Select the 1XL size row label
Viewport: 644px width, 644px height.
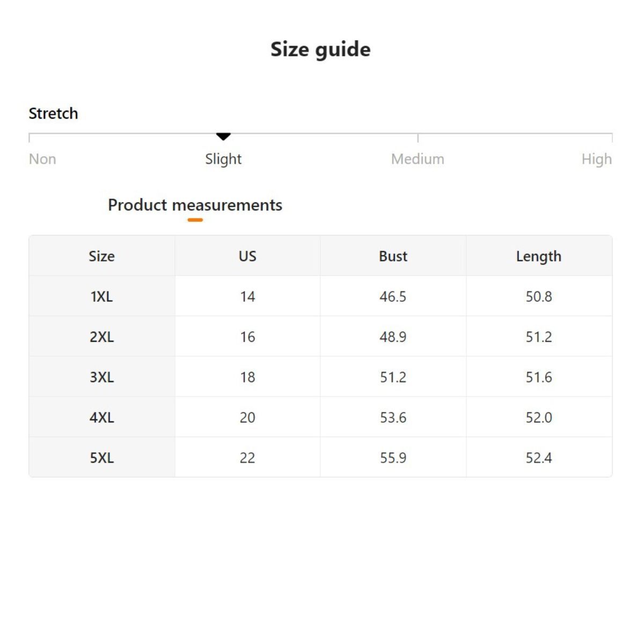[101, 296]
